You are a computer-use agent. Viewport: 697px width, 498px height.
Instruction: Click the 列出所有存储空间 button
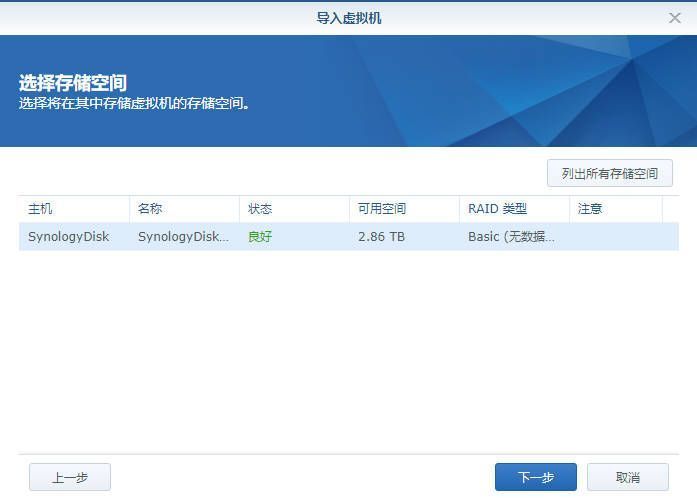609,173
